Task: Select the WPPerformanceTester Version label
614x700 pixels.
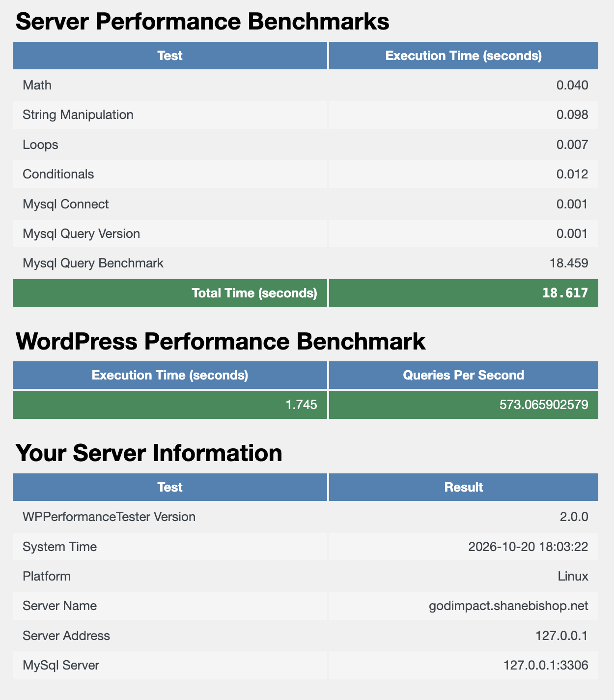Action: 109,517
